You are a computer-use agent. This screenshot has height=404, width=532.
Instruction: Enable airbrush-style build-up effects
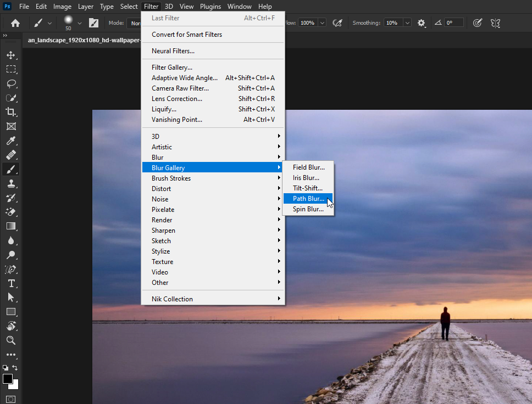click(x=337, y=23)
